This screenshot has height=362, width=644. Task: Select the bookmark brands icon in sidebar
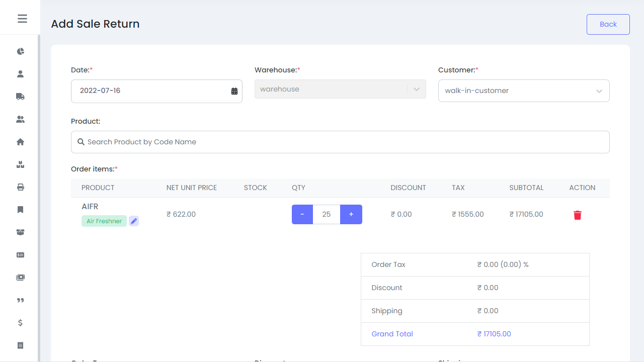(x=20, y=209)
